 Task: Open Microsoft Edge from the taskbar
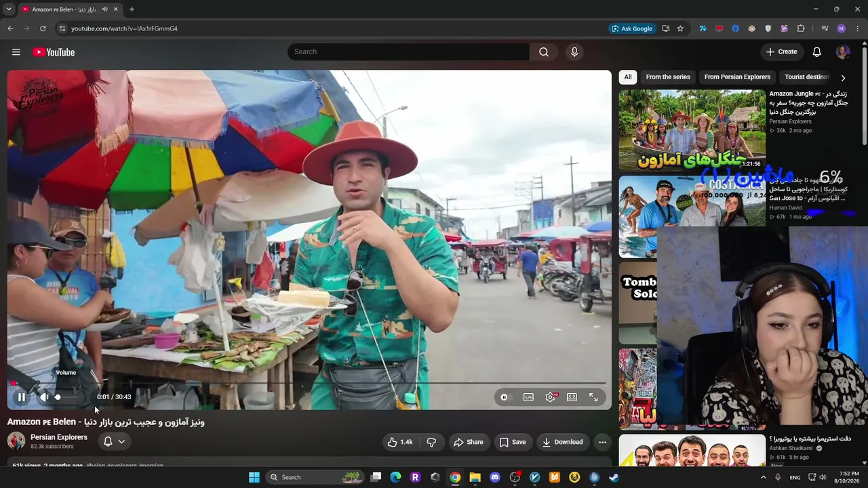[x=395, y=477]
